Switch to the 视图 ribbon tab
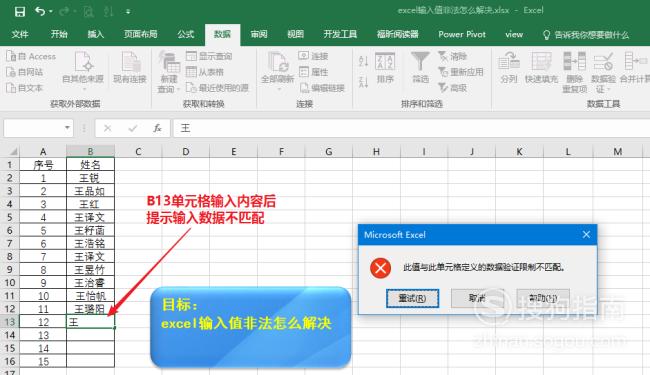This screenshot has height=375, width=650. [x=295, y=34]
